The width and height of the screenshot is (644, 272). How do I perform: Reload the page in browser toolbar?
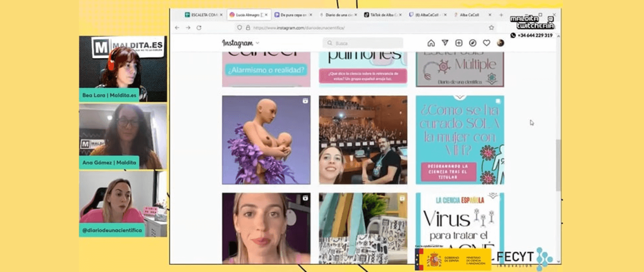[x=199, y=28]
